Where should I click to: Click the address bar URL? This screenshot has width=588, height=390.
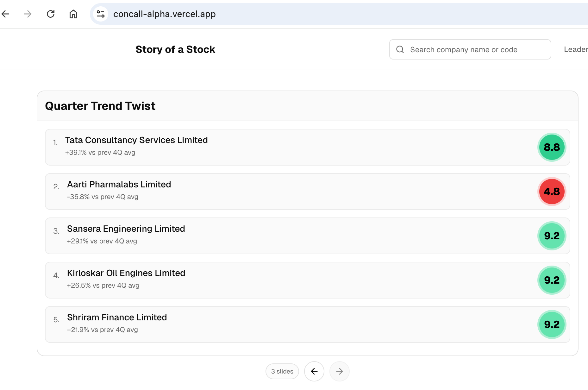coord(165,14)
